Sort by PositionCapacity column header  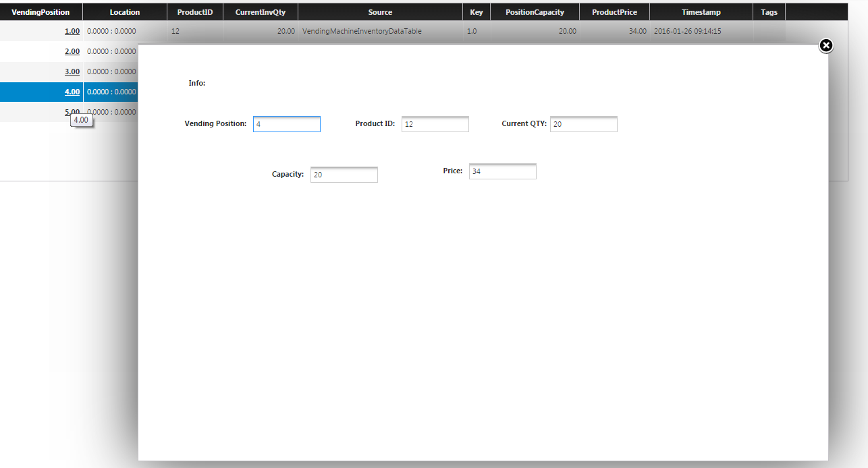[x=535, y=12]
